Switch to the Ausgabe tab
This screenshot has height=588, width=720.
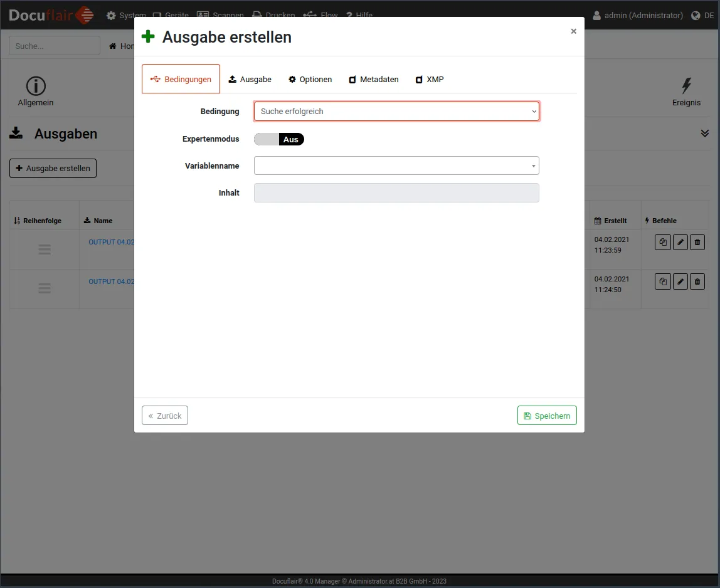tap(250, 80)
